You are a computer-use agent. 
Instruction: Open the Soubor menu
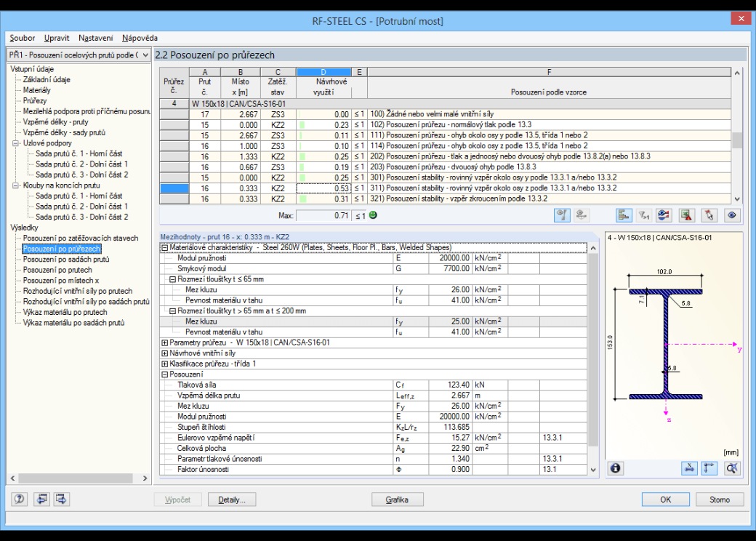23,38
